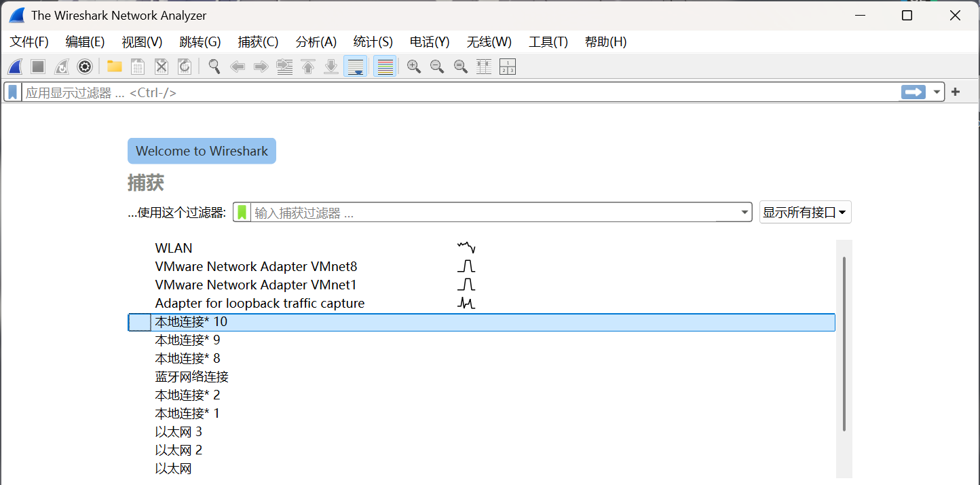The height and width of the screenshot is (485, 980).
Task: Select VMware Network Adapter VMnet8 interface
Action: (481, 267)
